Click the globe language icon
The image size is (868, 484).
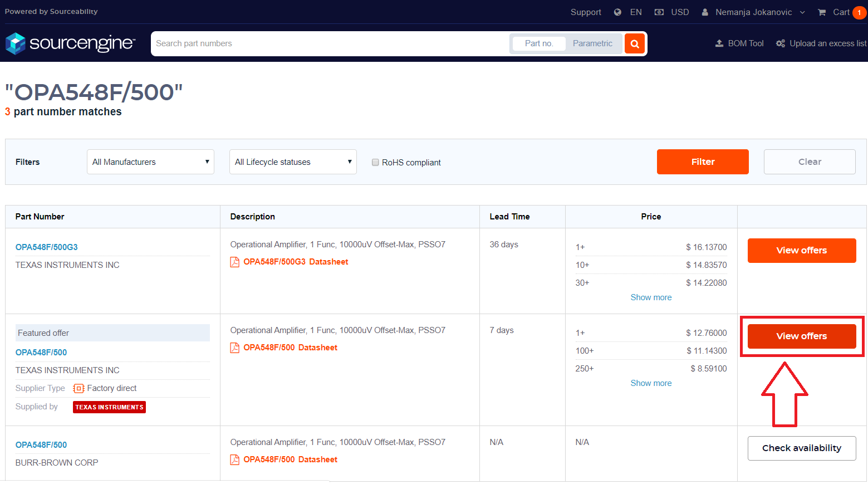click(x=617, y=12)
